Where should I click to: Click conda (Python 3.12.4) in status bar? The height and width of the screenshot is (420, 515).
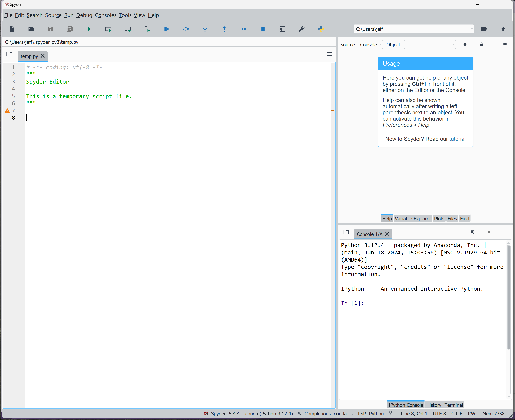point(269,414)
